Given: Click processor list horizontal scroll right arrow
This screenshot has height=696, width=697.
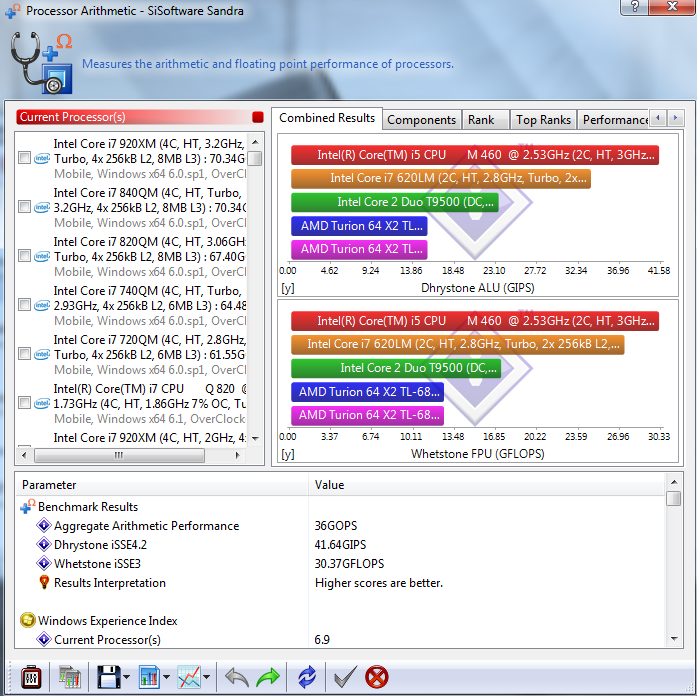Looking at the screenshot, I should tap(238, 455).
